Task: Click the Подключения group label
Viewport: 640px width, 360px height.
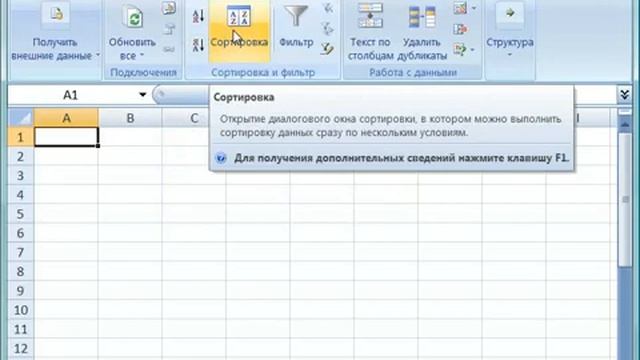Action: 143,72
